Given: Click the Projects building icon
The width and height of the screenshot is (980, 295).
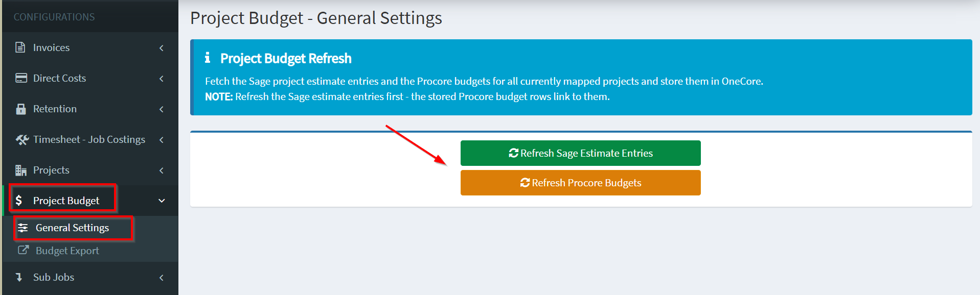Looking at the screenshot, I should [x=21, y=170].
